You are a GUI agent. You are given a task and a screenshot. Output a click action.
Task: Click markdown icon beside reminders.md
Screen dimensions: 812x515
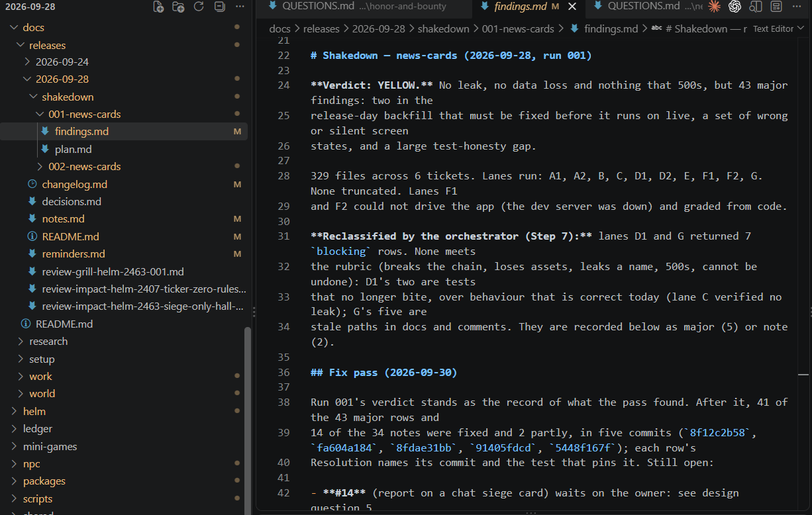(32, 254)
